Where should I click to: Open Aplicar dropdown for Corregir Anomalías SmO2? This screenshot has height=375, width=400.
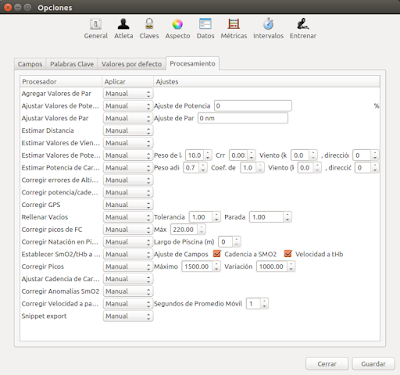click(x=128, y=291)
